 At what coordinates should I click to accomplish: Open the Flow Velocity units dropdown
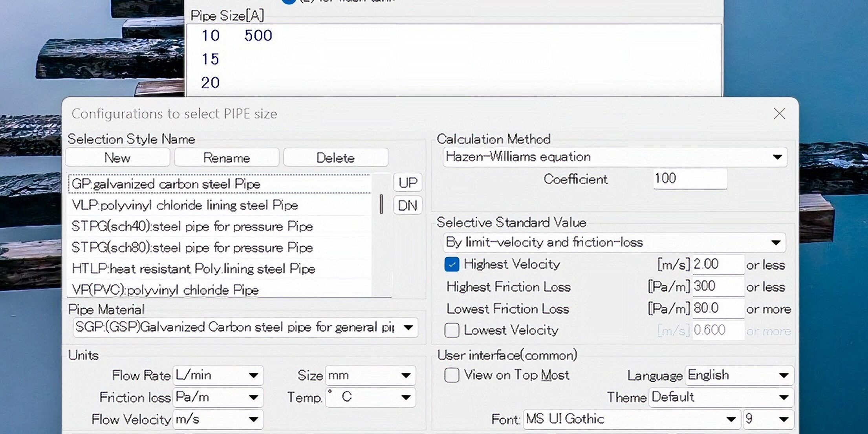(x=218, y=419)
